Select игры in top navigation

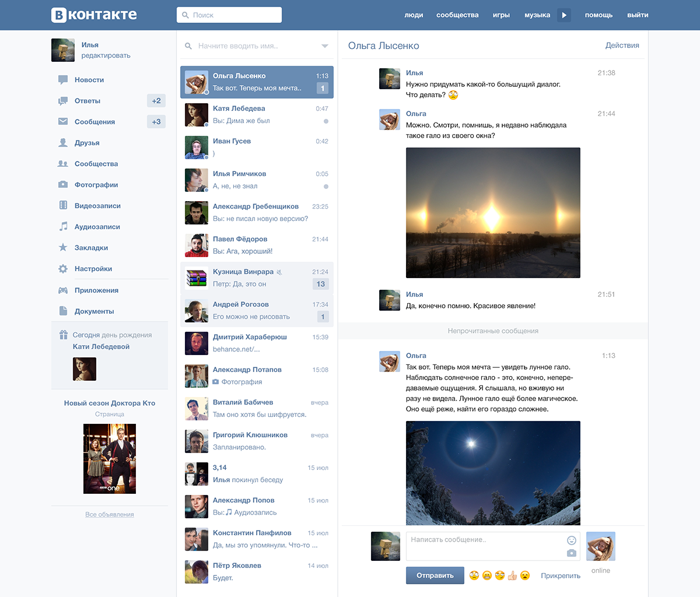[x=501, y=15]
